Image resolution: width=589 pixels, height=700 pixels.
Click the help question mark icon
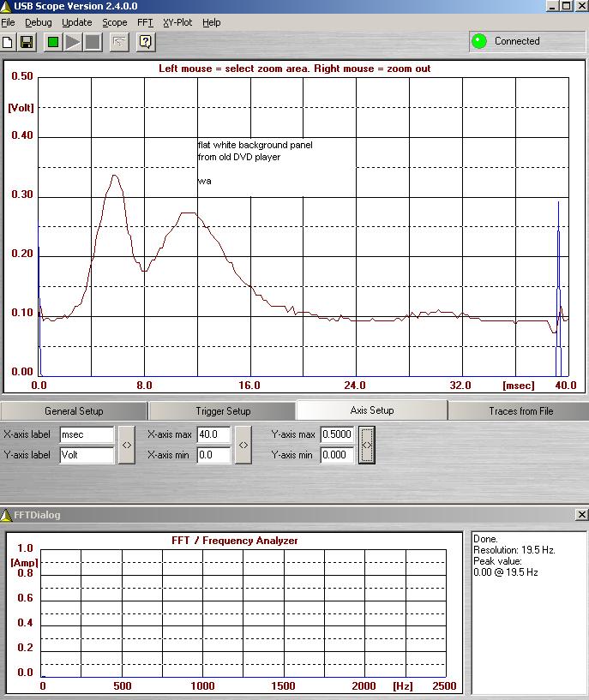coord(146,42)
